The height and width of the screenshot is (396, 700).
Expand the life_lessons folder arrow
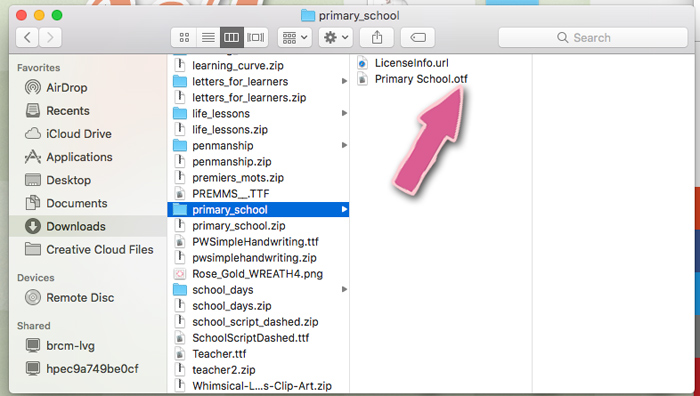[344, 113]
